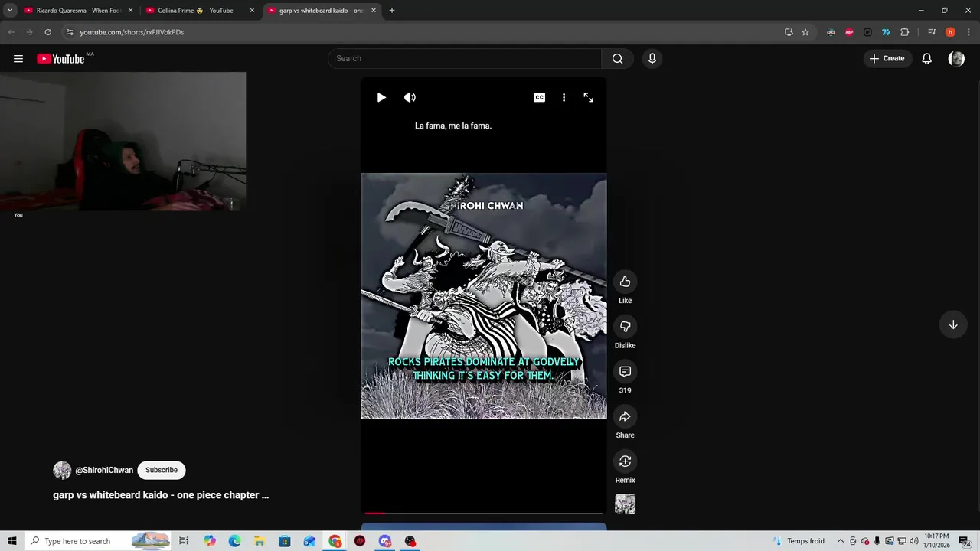Open a new browser tab

(x=392, y=11)
